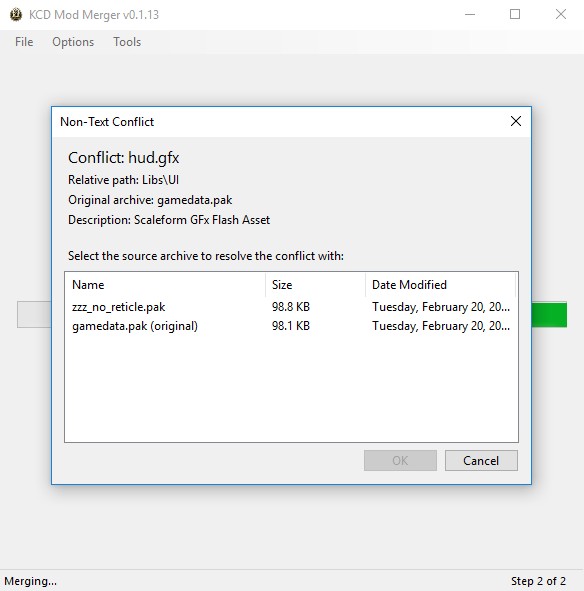This screenshot has height=591, width=584.
Task: Click the date of zzz_no_reticle.pak
Action: pos(441,307)
